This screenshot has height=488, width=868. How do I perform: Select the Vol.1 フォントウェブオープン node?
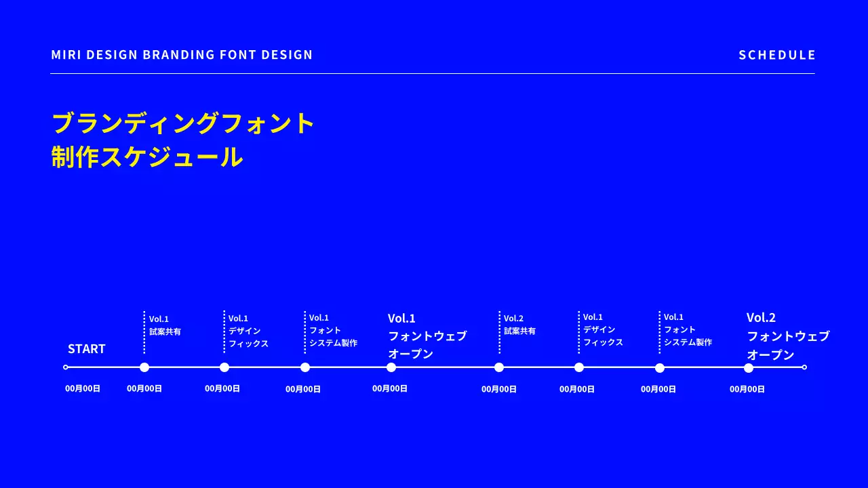pyautogui.click(x=391, y=367)
